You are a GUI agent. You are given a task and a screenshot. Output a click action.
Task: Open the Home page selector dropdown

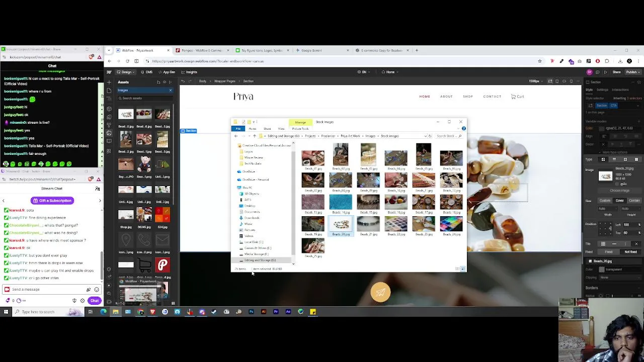pos(390,72)
